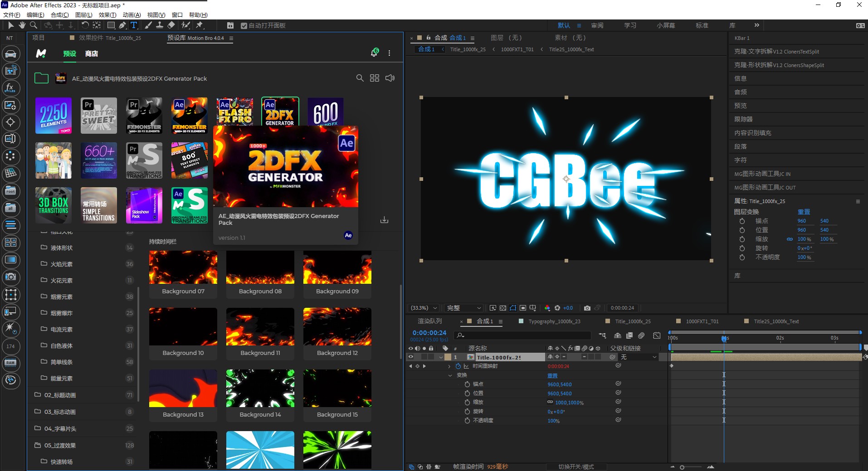868x471 pixels.
Task: Select the Hand tool
Action: [x=22, y=25]
